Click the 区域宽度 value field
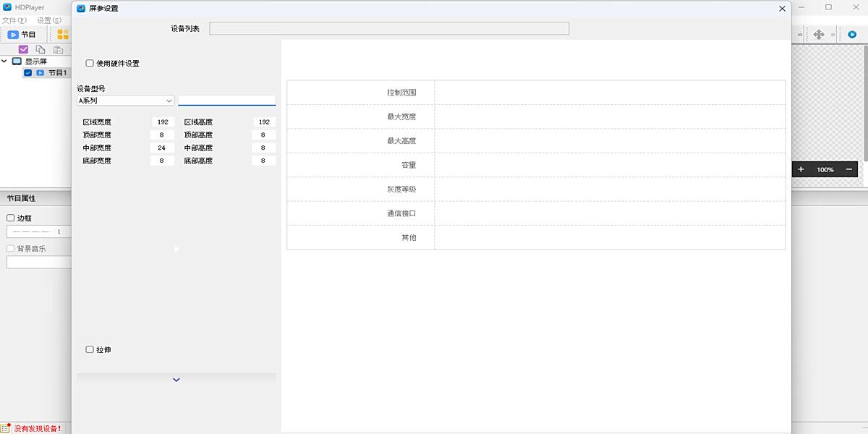 [162, 122]
